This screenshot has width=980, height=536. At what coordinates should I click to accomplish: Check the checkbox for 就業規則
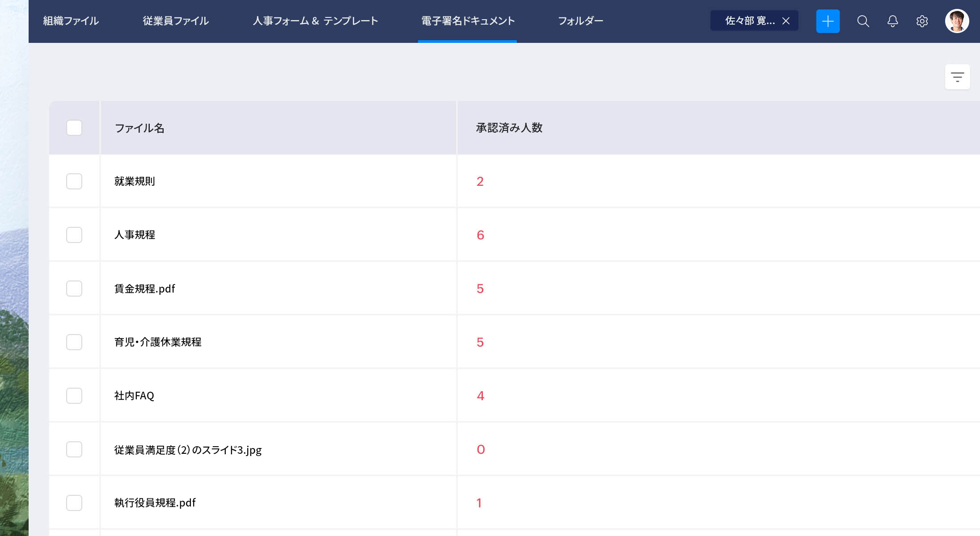pyautogui.click(x=74, y=181)
